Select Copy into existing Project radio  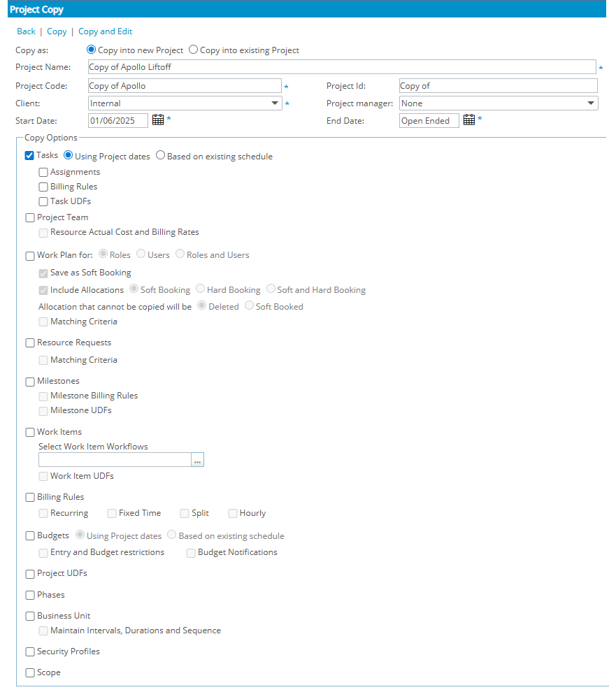point(194,50)
